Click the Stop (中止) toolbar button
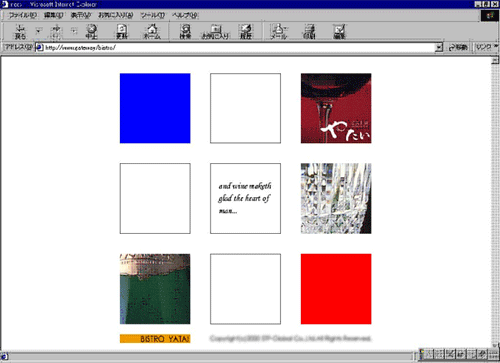Viewport: 500px width, 363px height. point(91,32)
